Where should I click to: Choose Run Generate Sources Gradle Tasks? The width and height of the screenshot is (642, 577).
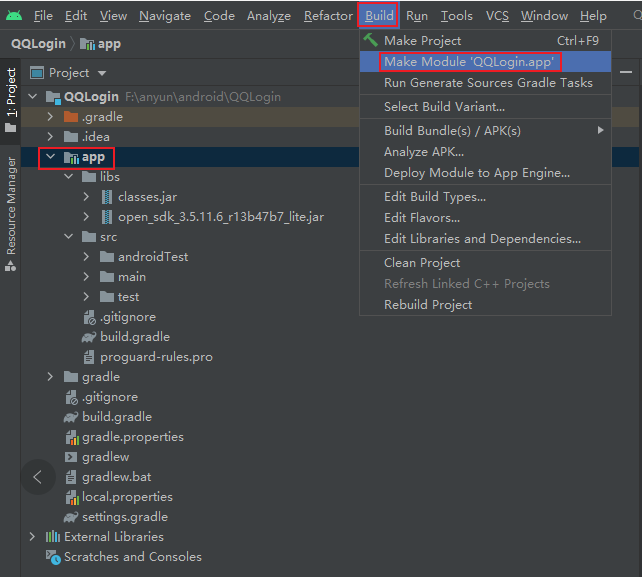pyautogui.click(x=485, y=83)
